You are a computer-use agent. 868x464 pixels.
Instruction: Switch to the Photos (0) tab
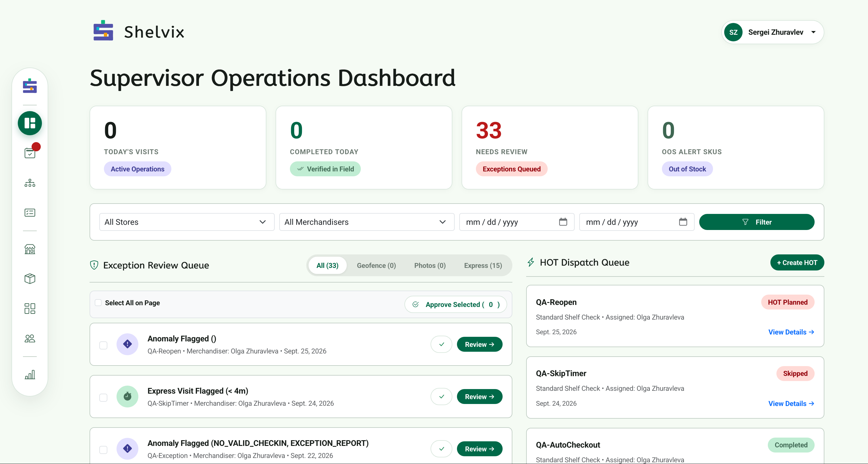pyautogui.click(x=430, y=266)
